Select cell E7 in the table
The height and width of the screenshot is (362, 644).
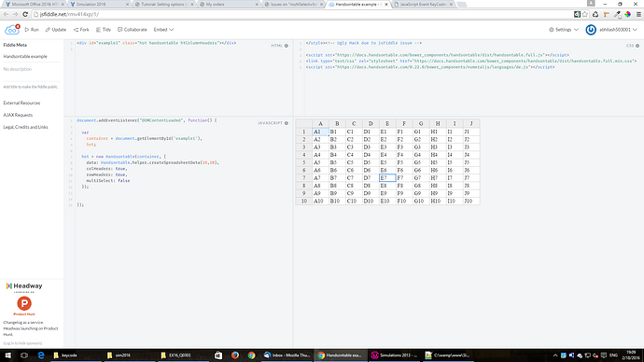[387, 177]
